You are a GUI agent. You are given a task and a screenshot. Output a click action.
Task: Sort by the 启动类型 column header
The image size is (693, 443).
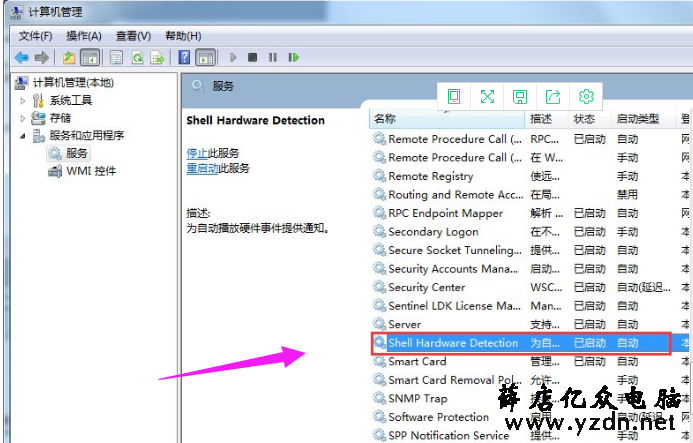pyautogui.click(x=643, y=119)
